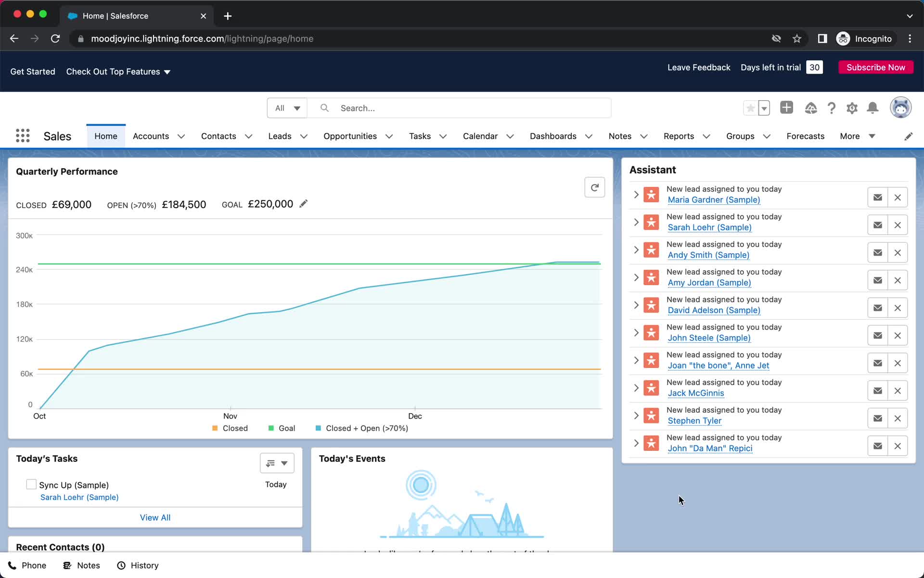Open the Opportunities tab dropdown arrow
The height and width of the screenshot is (578, 924).
pyautogui.click(x=389, y=136)
